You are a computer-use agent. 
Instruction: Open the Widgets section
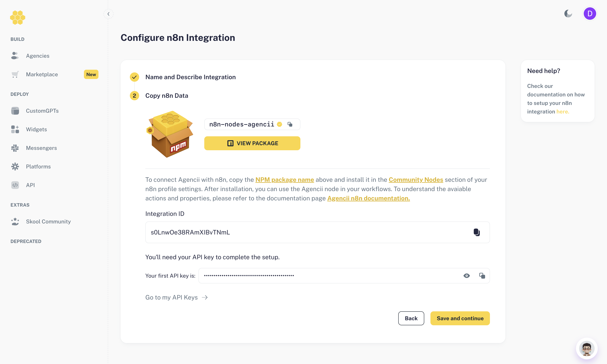click(36, 129)
